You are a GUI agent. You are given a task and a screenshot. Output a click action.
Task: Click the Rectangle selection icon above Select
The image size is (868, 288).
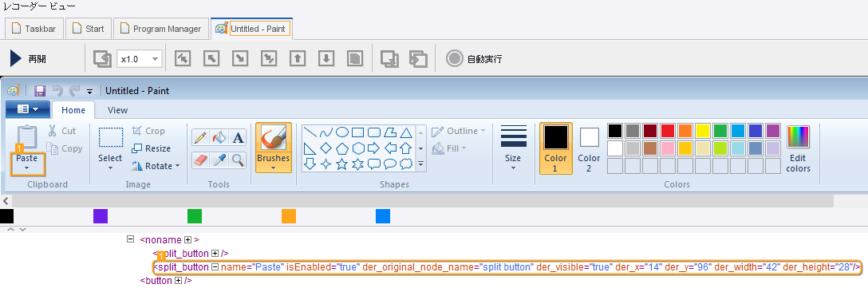pyautogui.click(x=111, y=136)
